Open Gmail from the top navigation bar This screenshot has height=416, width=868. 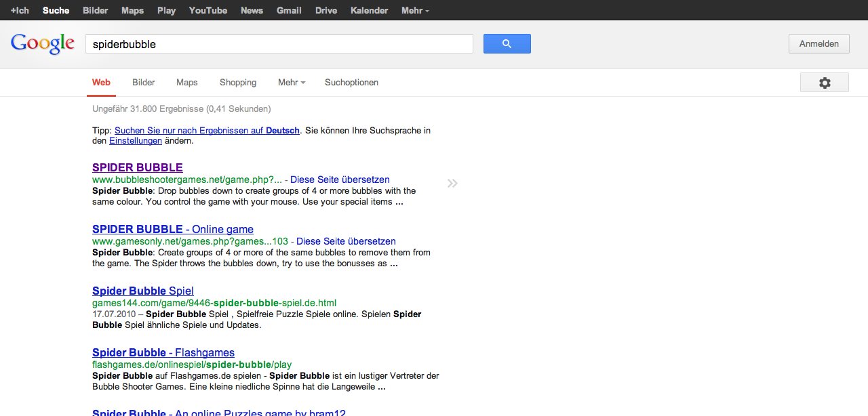289,10
